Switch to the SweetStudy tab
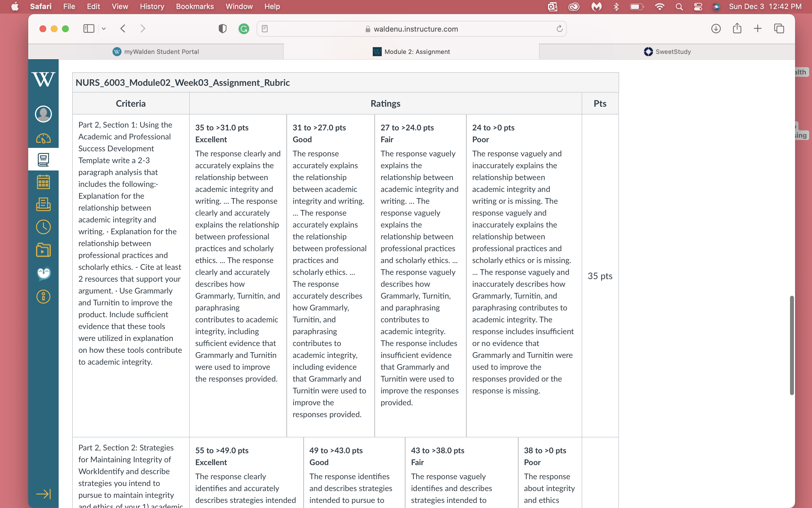This screenshot has width=812, height=508. (667, 51)
